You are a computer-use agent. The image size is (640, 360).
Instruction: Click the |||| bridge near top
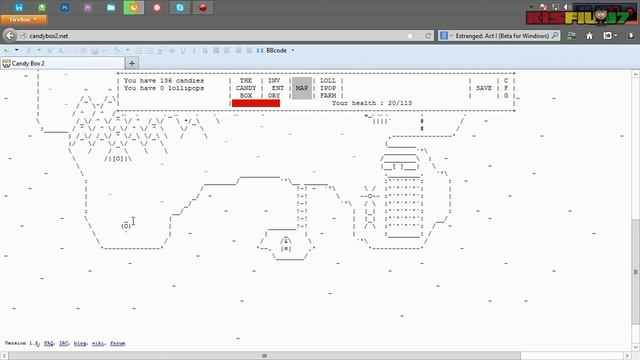pyautogui.click(x=380, y=121)
